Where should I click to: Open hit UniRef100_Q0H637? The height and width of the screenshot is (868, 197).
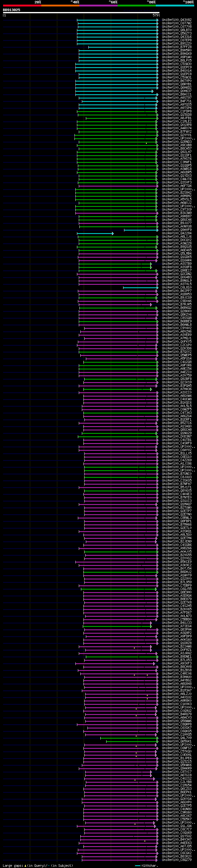[177, 91]
